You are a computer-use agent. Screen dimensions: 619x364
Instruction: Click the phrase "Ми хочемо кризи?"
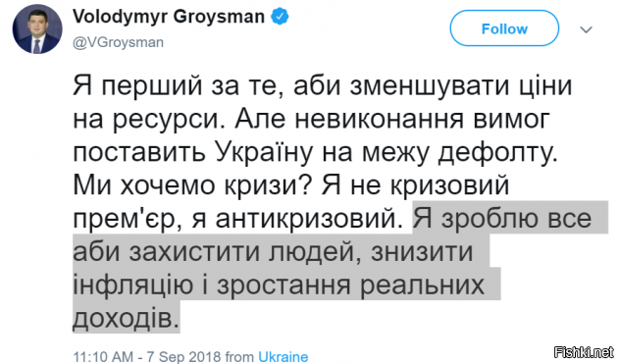(191, 185)
